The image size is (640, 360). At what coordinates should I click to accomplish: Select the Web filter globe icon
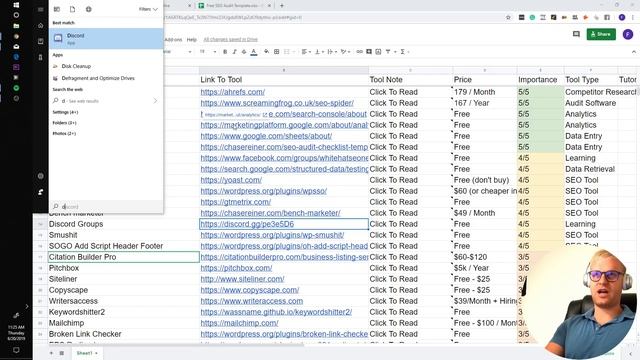[89, 9]
